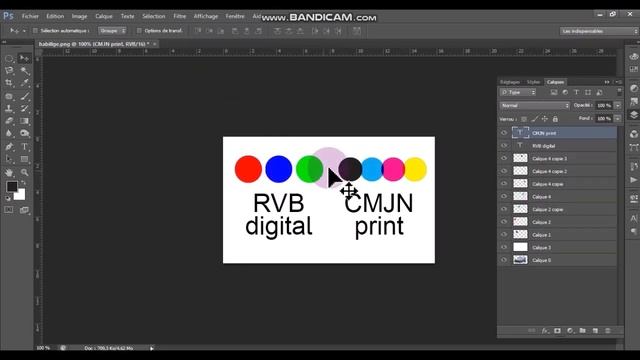Select the Zoom tool

pyautogui.click(x=24, y=172)
